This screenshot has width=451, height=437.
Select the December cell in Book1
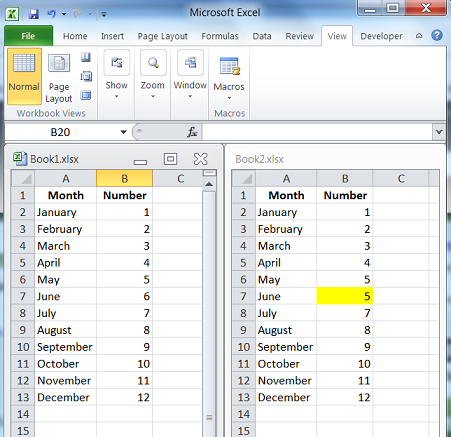pos(66,397)
